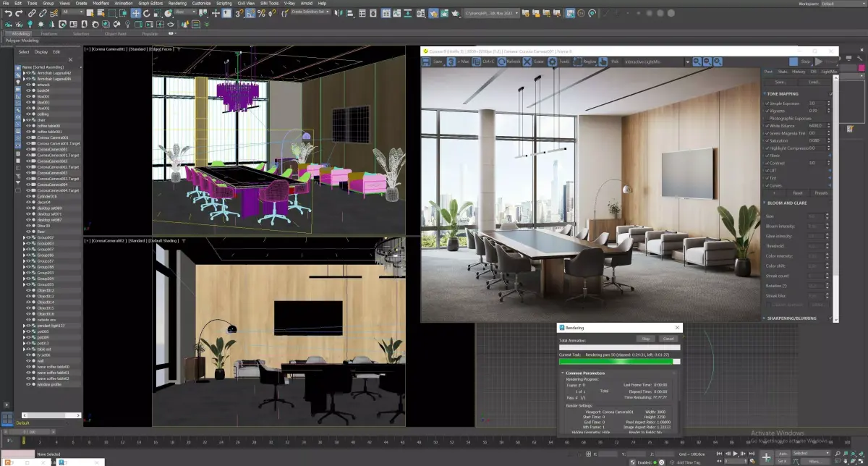Enable the Region render icon
868x466 pixels.
pos(578,62)
